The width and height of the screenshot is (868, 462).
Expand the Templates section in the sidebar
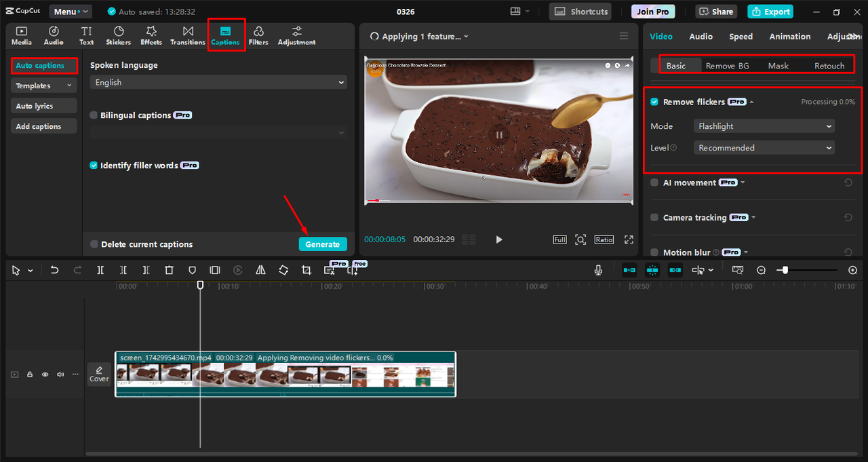(x=43, y=85)
